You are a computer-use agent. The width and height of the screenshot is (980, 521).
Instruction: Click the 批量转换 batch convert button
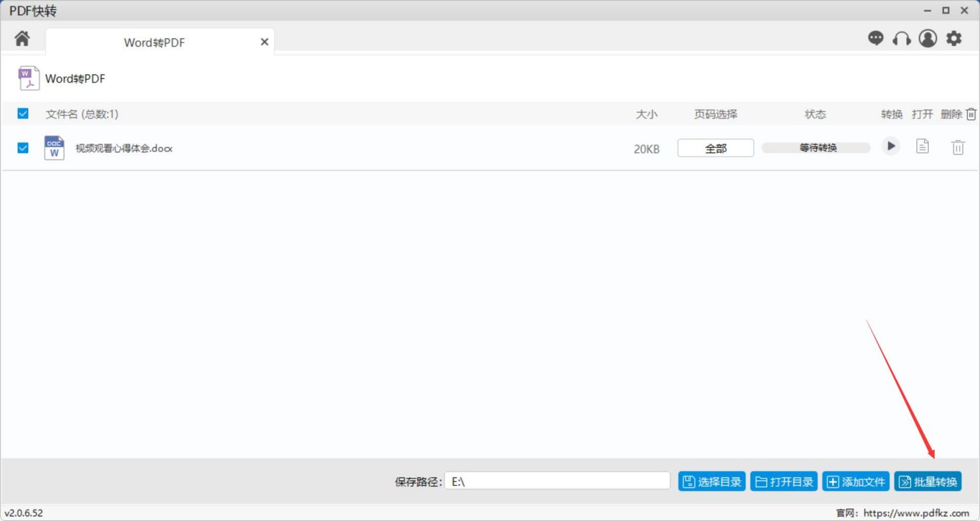[x=928, y=481]
